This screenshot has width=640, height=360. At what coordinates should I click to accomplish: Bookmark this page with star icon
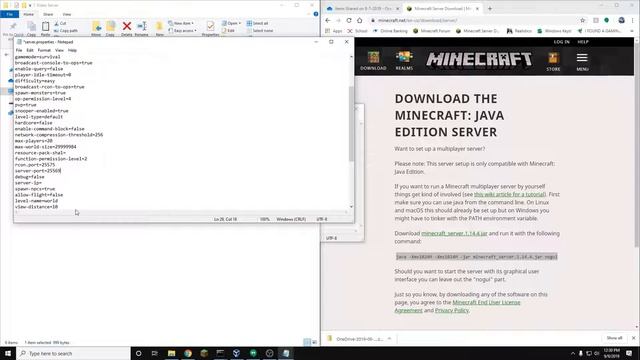[582, 20]
